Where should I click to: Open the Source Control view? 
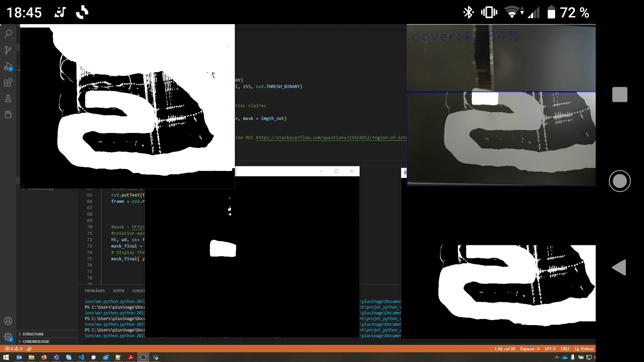8,50
